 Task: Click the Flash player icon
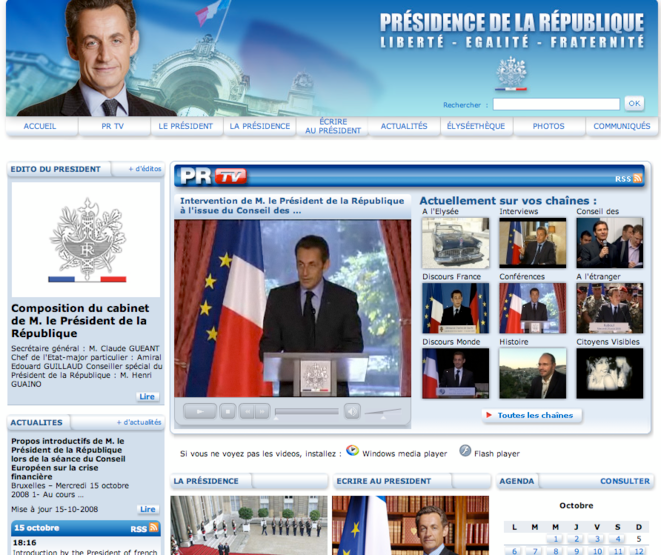465,450
